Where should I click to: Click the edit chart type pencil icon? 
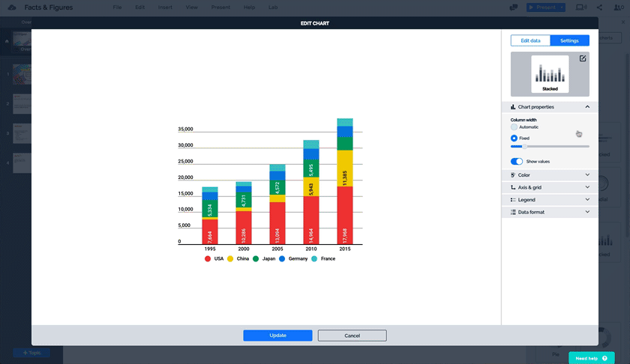pos(583,58)
